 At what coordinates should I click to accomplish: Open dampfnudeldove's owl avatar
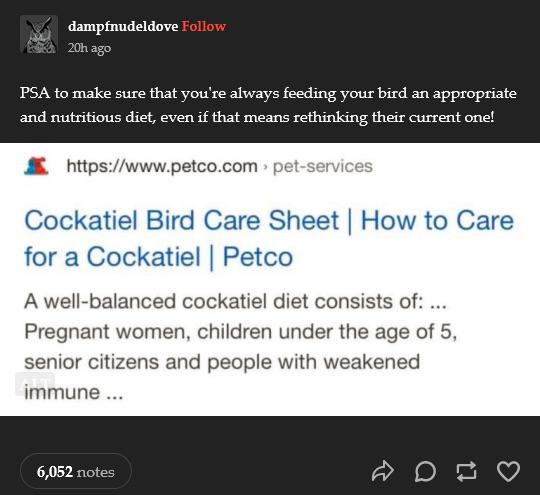tap(39, 34)
